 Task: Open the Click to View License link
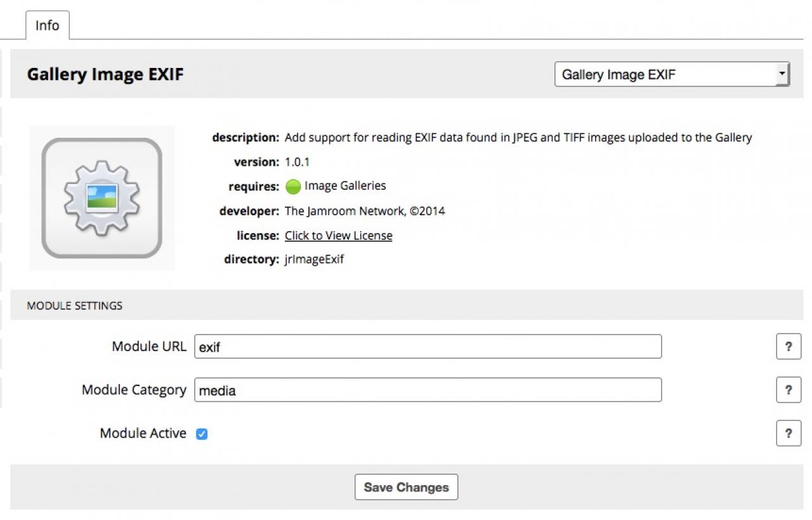(x=338, y=236)
